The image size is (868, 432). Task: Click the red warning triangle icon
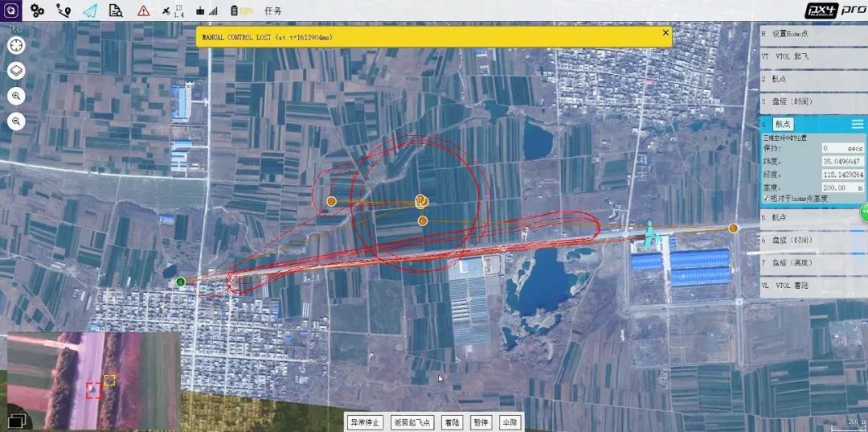tap(143, 10)
